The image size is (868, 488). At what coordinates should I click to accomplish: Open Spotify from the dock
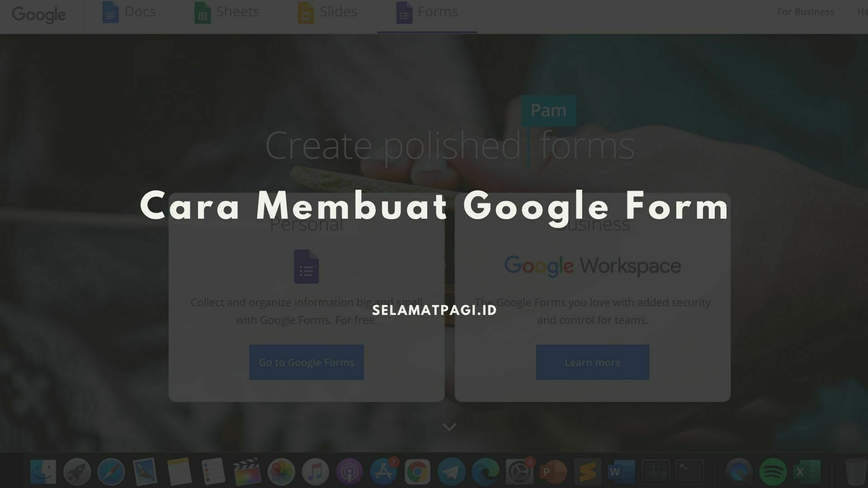click(773, 471)
